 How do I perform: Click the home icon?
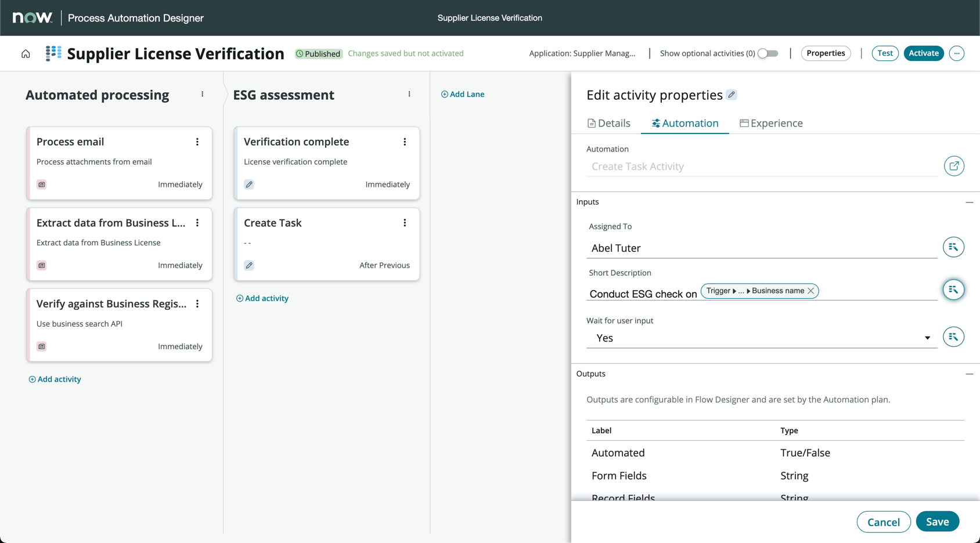(26, 54)
